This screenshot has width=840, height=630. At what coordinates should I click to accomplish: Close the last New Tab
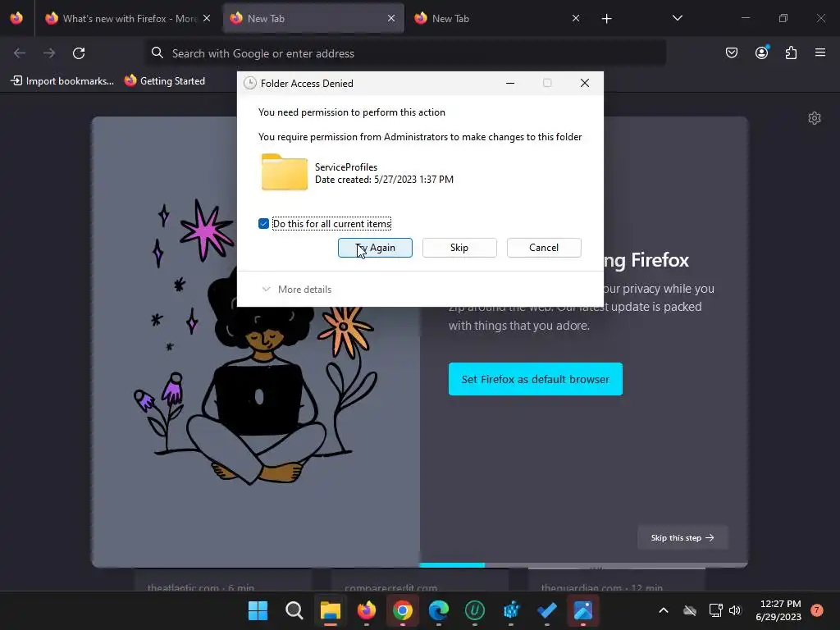(576, 18)
